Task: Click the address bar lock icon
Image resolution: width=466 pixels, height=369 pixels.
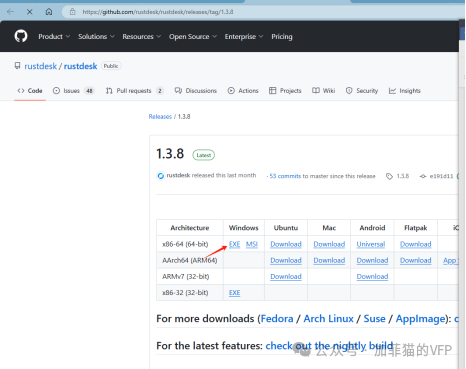Action: tap(72, 12)
